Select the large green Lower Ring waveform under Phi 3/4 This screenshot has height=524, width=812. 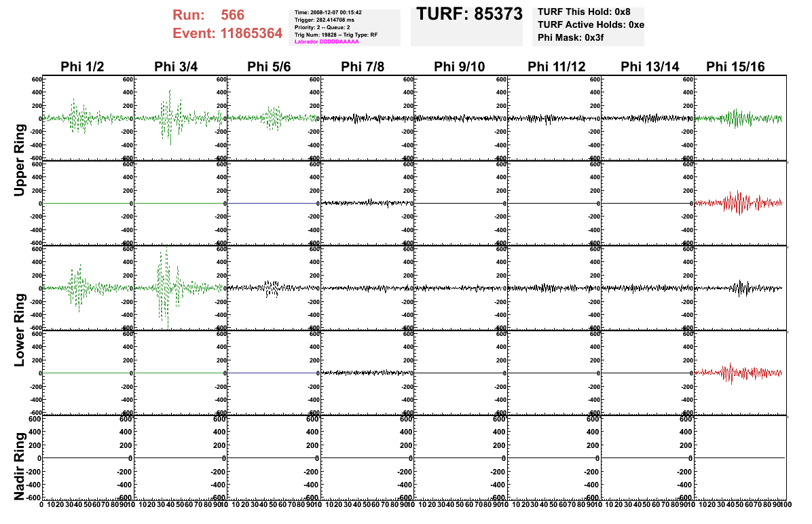[179, 288]
